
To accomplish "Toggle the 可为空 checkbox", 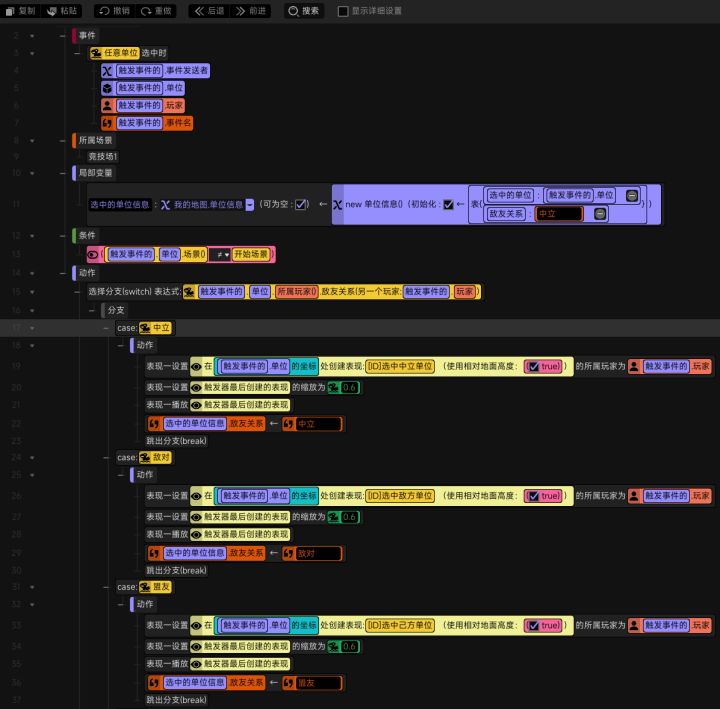I will pos(301,204).
